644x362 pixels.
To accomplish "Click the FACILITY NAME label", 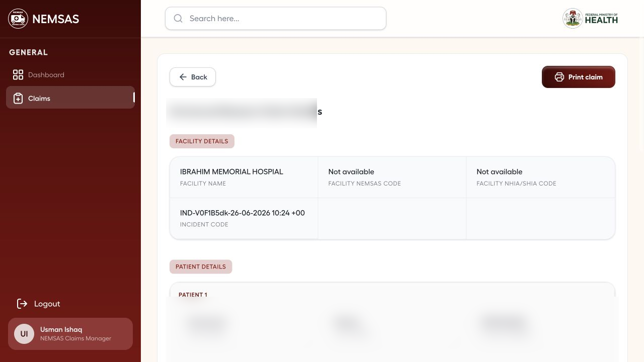I will tap(203, 184).
